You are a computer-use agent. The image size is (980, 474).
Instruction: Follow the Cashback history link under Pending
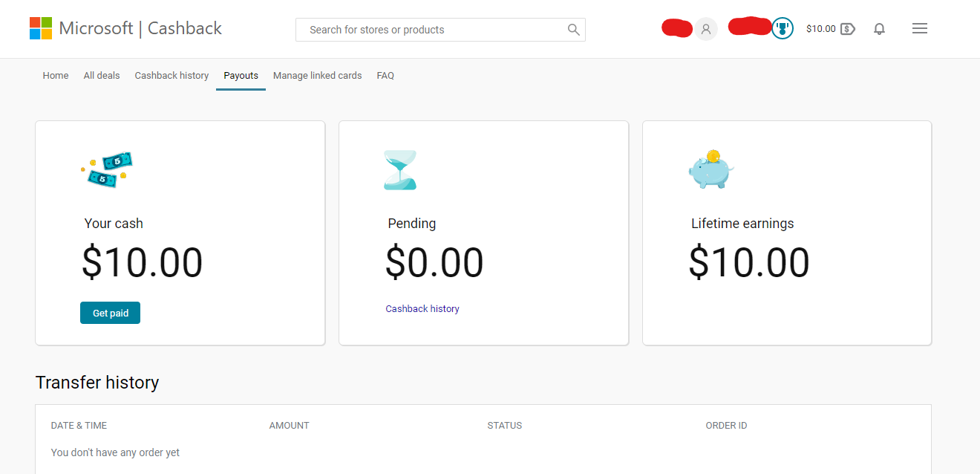(422, 309)
